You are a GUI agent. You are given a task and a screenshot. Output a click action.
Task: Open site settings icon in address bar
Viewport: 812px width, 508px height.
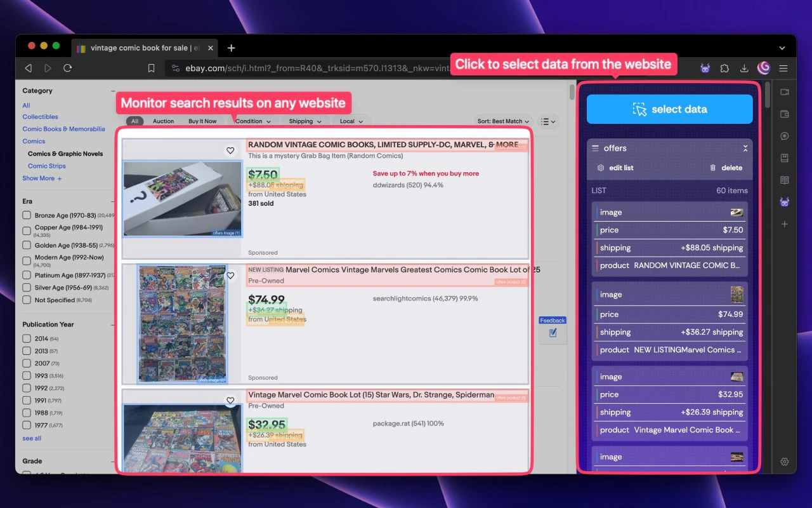point(176,68)
